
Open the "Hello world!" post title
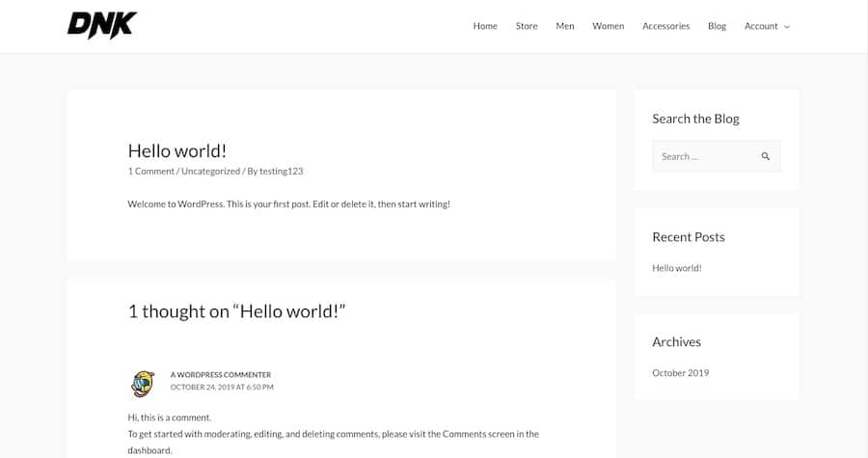pos(177,150)
